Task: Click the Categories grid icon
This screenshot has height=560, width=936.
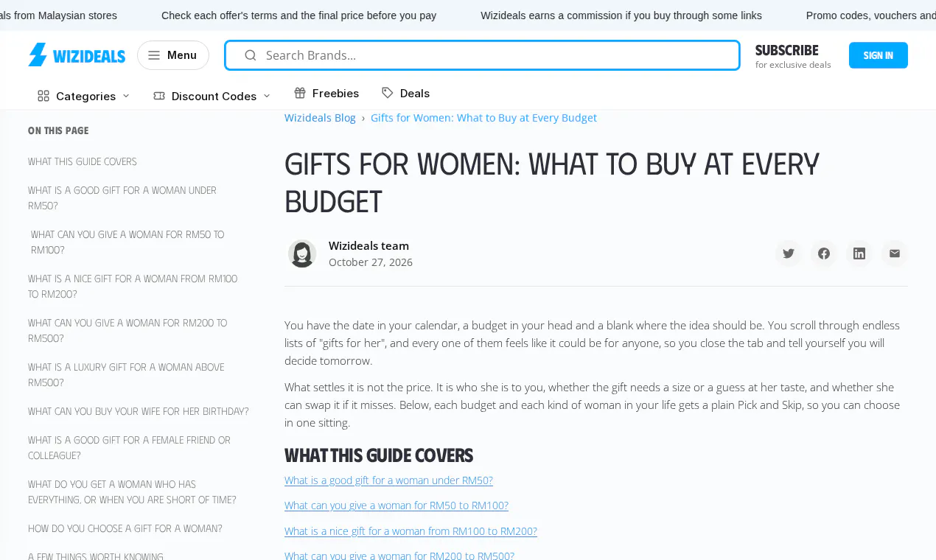Action: click(x=43, y=96)
